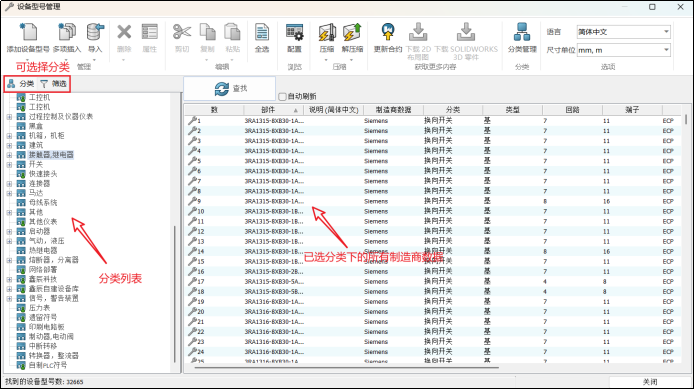The width and height of the screenshot is (695, 390).
Task: Expand the 连接器 tree node
Action: coord(9,183)
